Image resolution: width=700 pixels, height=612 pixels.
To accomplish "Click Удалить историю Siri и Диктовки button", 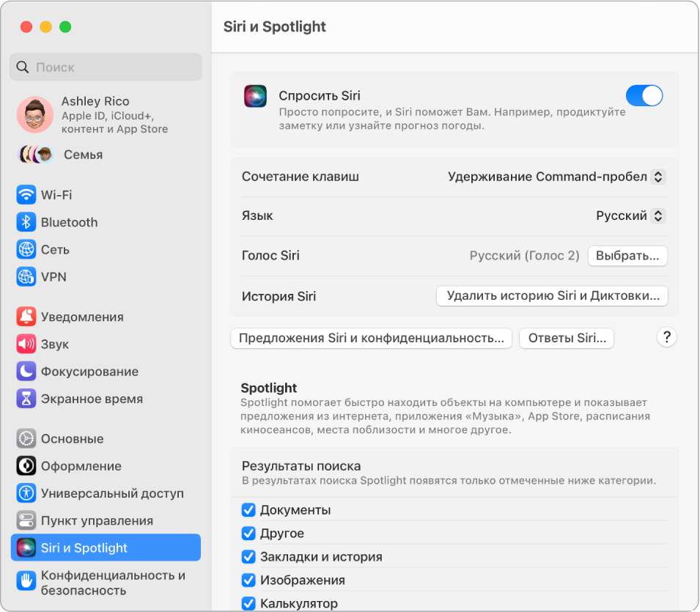I will (x=552, y=296).
